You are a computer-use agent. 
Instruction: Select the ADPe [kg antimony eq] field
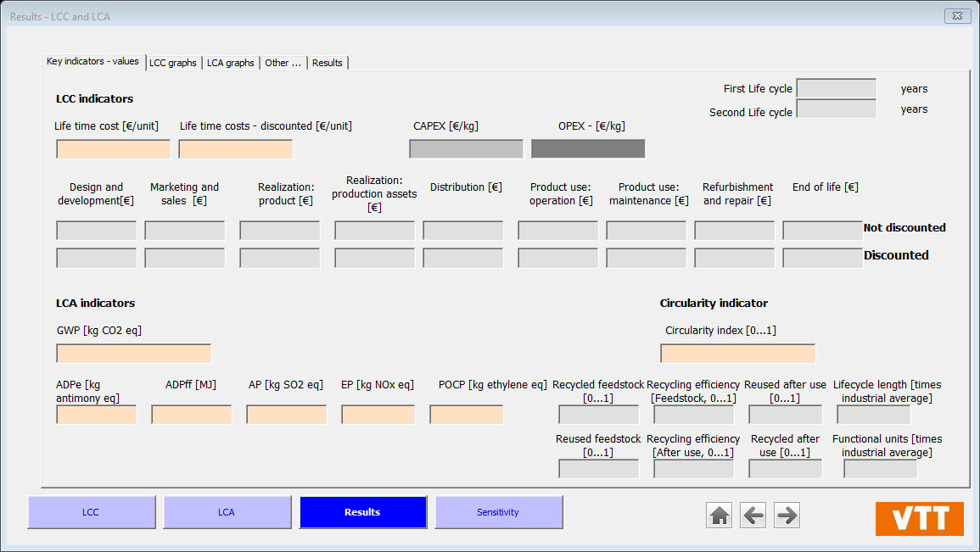tap(96, 415)
